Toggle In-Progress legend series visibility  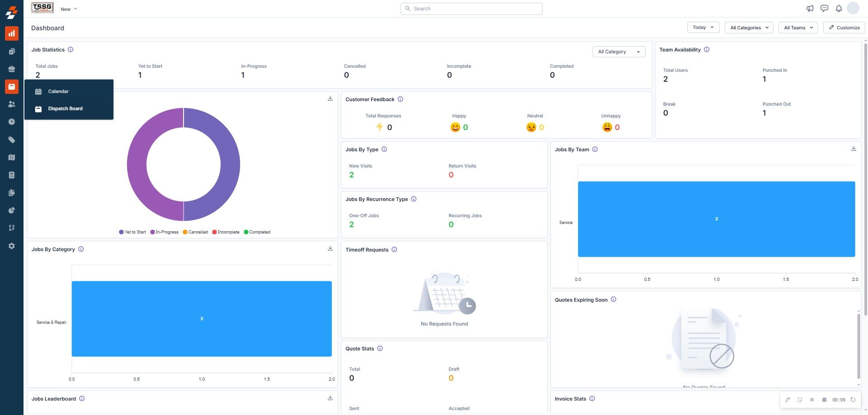(x=165, y=232)
